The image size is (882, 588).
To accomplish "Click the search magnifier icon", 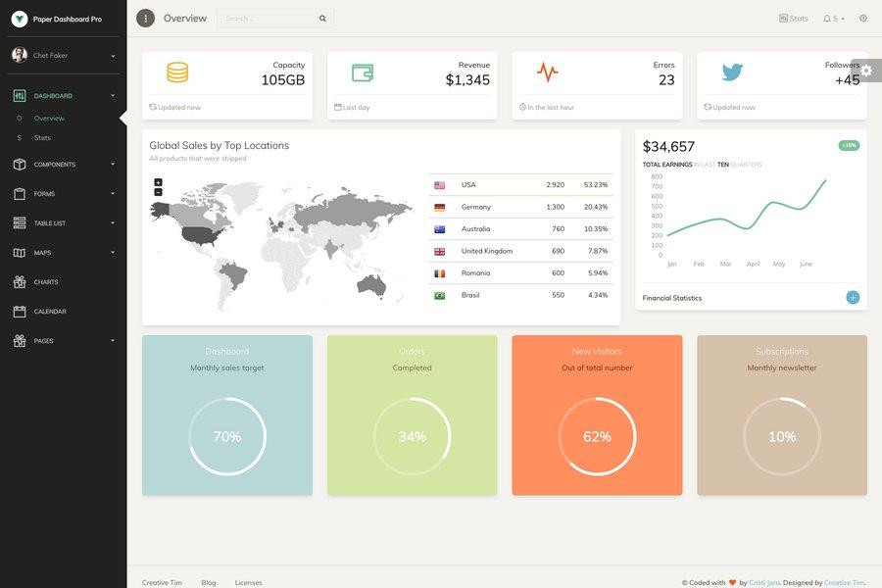I will click(320, 16).
